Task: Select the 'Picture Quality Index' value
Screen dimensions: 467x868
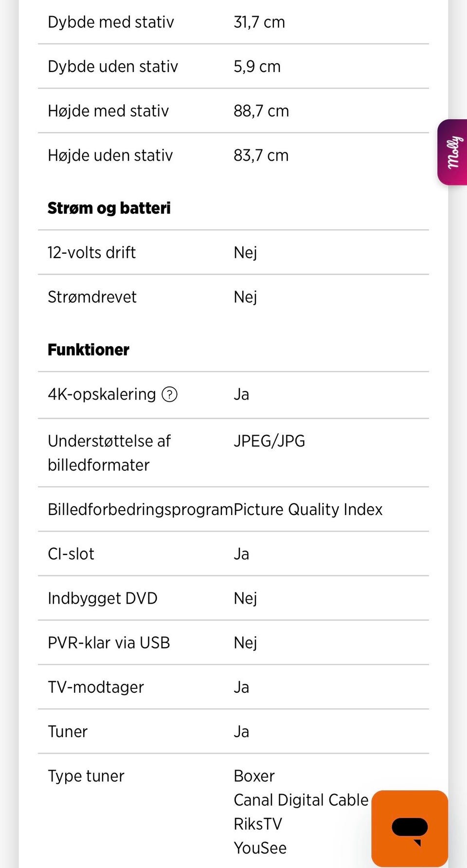Action: point(308,509)
